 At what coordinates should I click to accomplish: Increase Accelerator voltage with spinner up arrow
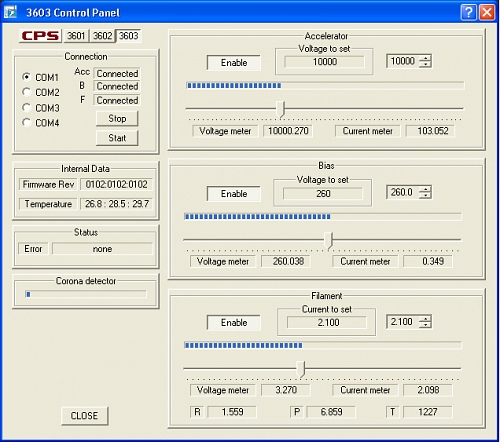pyautogui.click(x=425, y=58)
